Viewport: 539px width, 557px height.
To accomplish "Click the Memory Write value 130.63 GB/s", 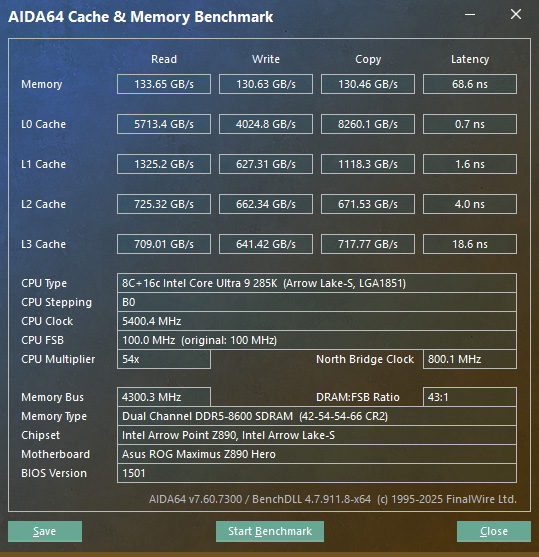I will tap(266, 84).
